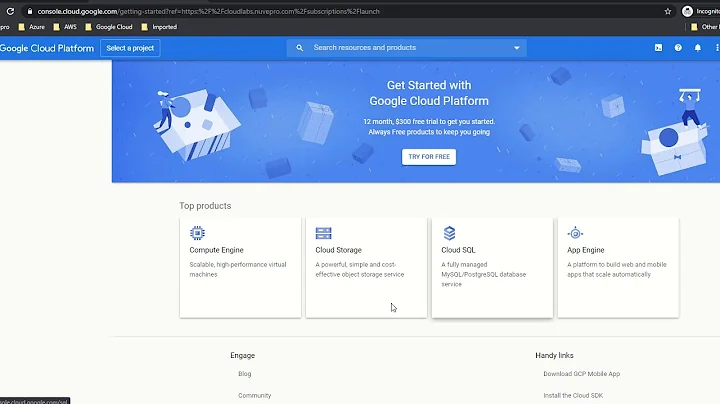Open the Community link under Engage
Image resolution: width=720 pixels, height=404 pixels.
[254, 395]
